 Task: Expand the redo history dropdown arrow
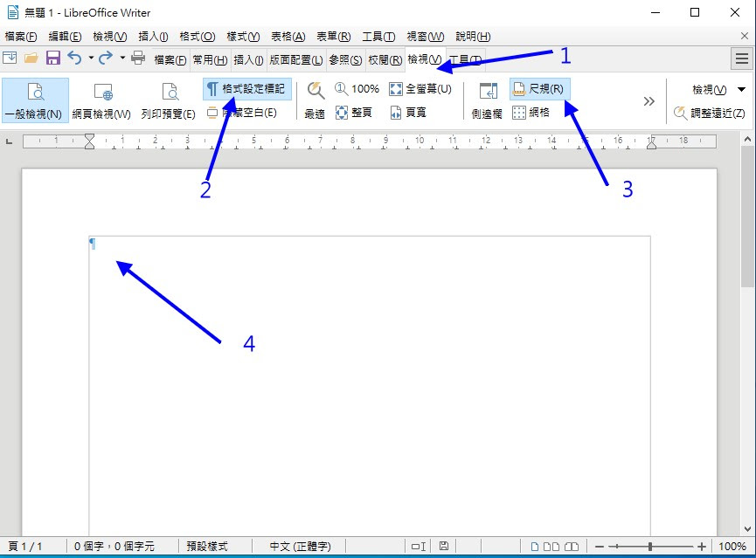click(122, 58)
